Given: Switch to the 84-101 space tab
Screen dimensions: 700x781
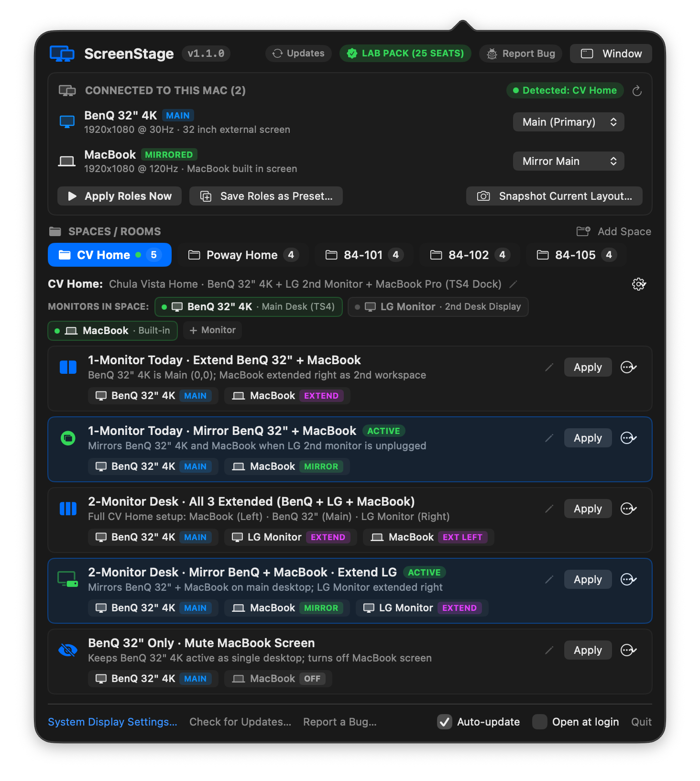Looking at the screenshot, I should (364, 255).
